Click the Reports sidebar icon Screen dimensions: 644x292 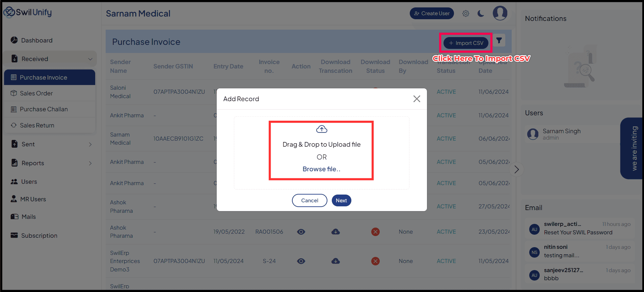coord(15,163)
